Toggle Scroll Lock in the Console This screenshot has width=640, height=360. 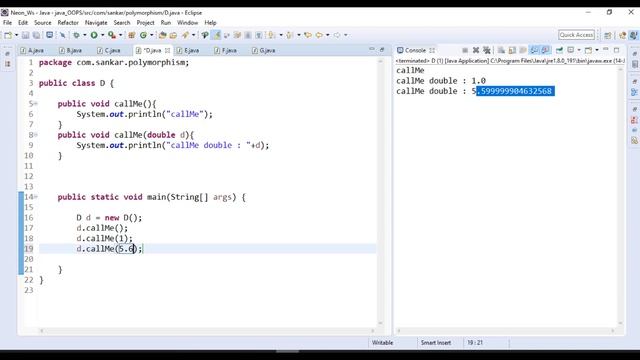(512, 50)
